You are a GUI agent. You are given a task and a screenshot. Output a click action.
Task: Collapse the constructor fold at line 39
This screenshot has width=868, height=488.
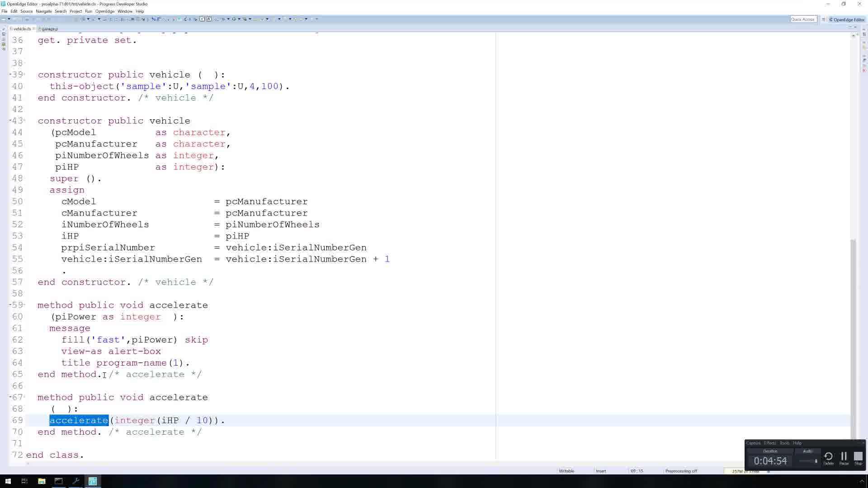10,75
